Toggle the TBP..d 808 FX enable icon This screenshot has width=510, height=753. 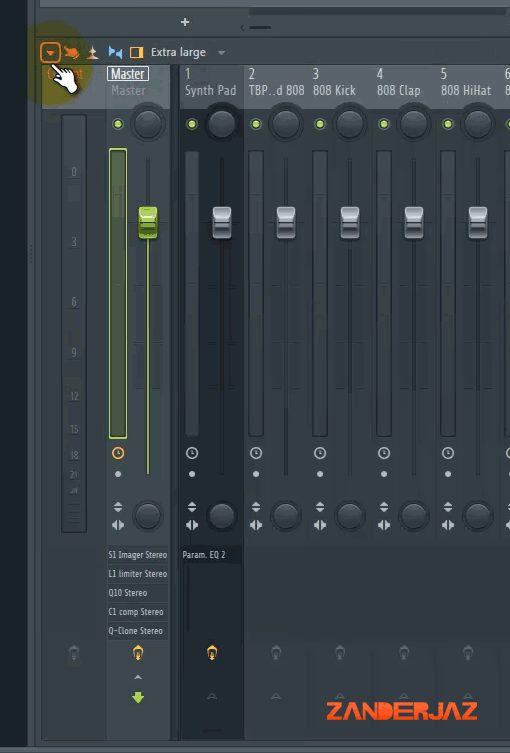point(276,653)
